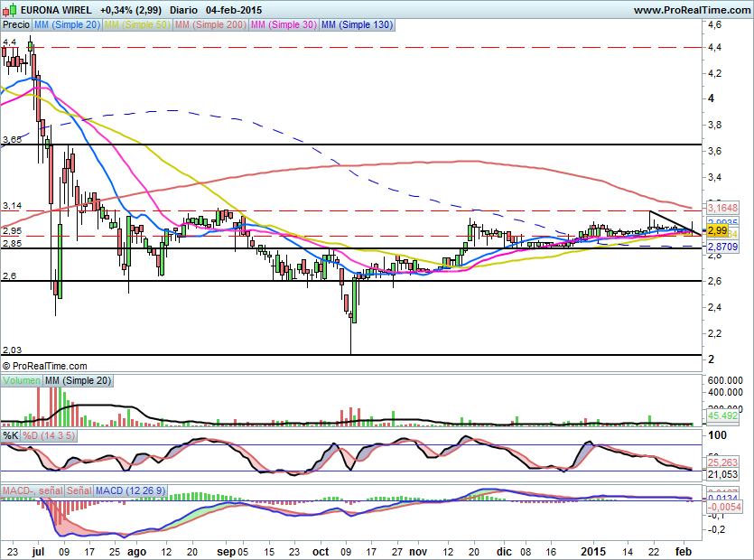Screen dimensions: 754x560
Task: Toggle the MM (Simple 20) moving average label
Action: (x=67, y=25)
